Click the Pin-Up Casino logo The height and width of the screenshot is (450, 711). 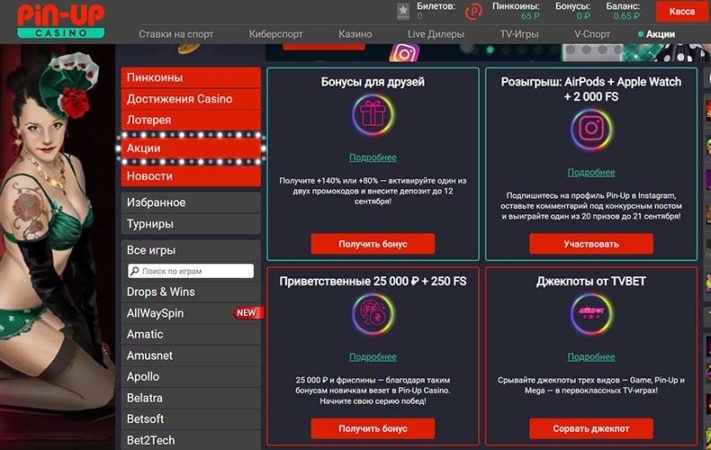59,19
